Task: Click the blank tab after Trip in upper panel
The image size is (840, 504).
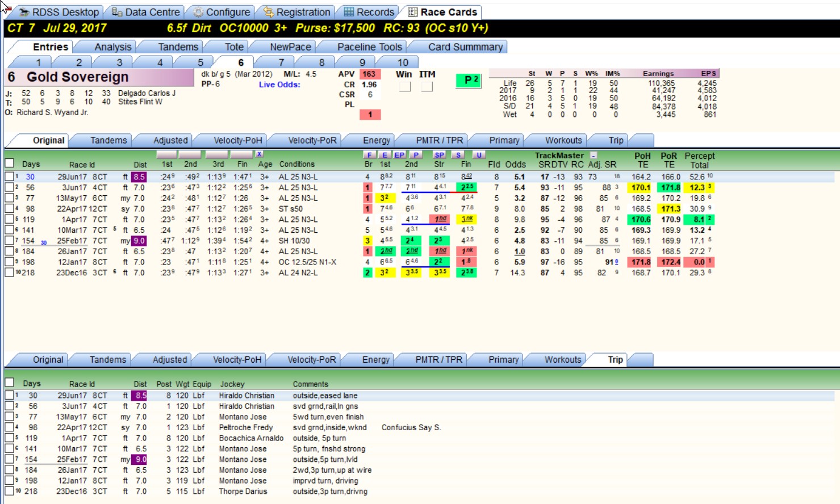Action: [641, 140]
